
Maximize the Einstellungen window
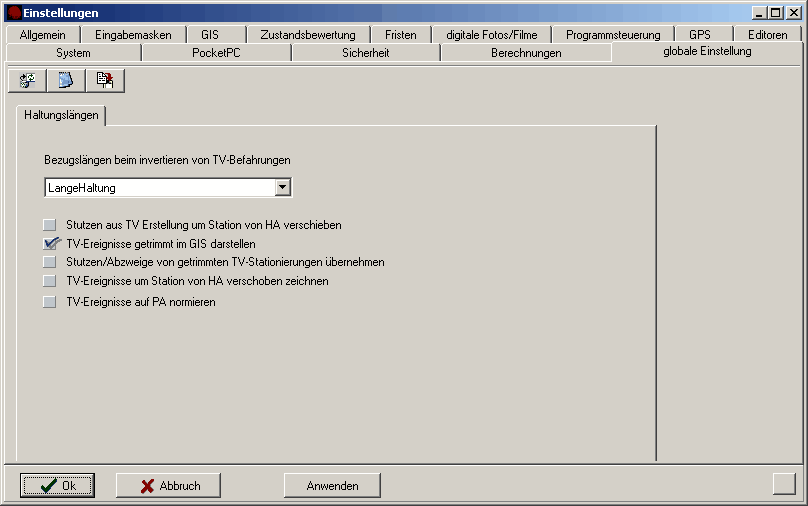(776, 13)
